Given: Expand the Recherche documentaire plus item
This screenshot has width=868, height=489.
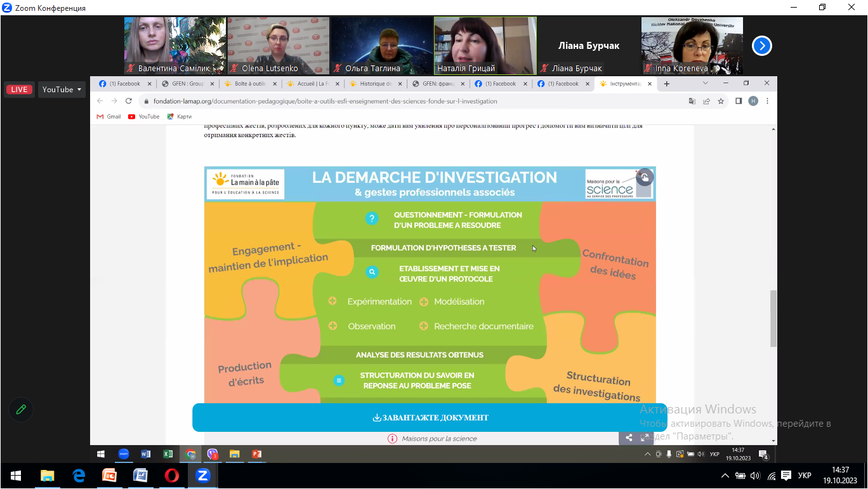Looking at the screenshot, I should click(424, 326).
